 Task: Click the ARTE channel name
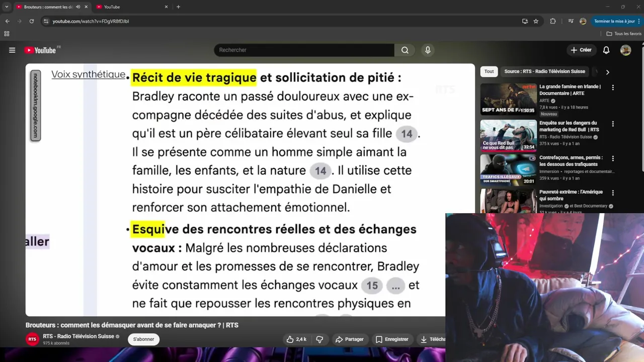click(x=544, y=101)
